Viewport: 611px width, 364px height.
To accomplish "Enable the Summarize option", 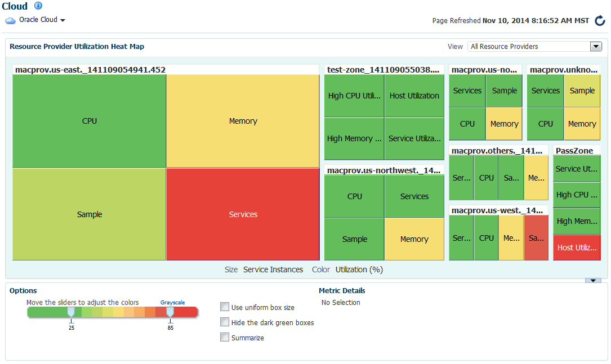I will [224, 337].
